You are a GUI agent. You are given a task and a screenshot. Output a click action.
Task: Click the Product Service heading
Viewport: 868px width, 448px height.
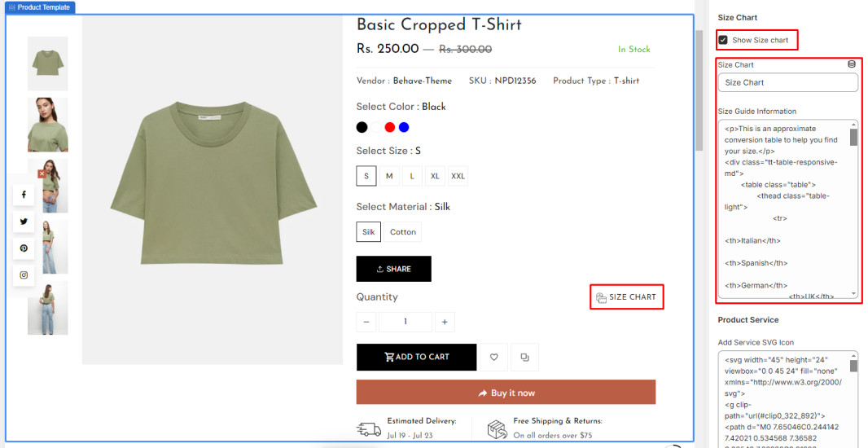(x=747, y=320)
